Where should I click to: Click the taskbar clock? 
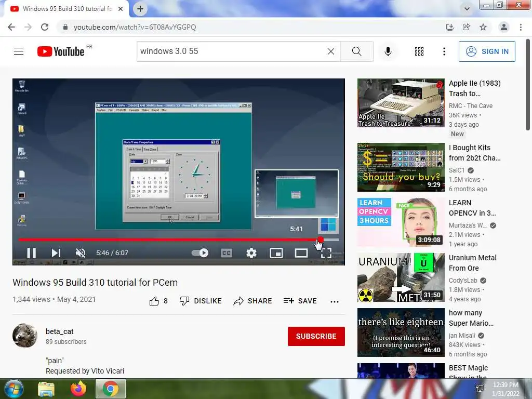pyautogui.click(x=506, y=389)
